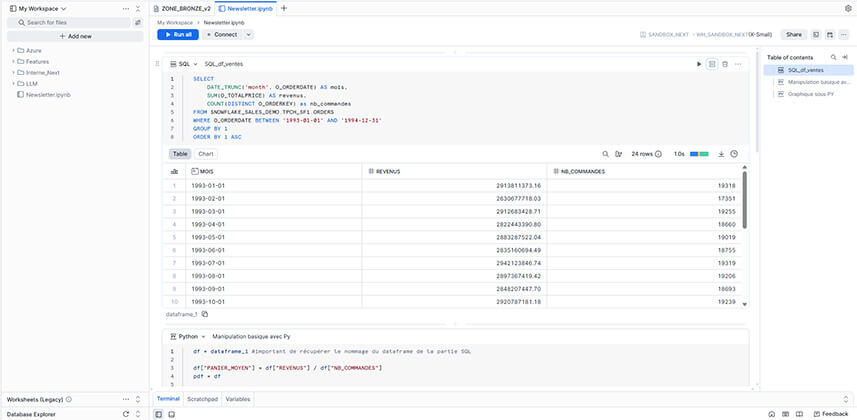Select the Table results view
This screenshot has height=420, width=857.
click(x=180, y=154)
